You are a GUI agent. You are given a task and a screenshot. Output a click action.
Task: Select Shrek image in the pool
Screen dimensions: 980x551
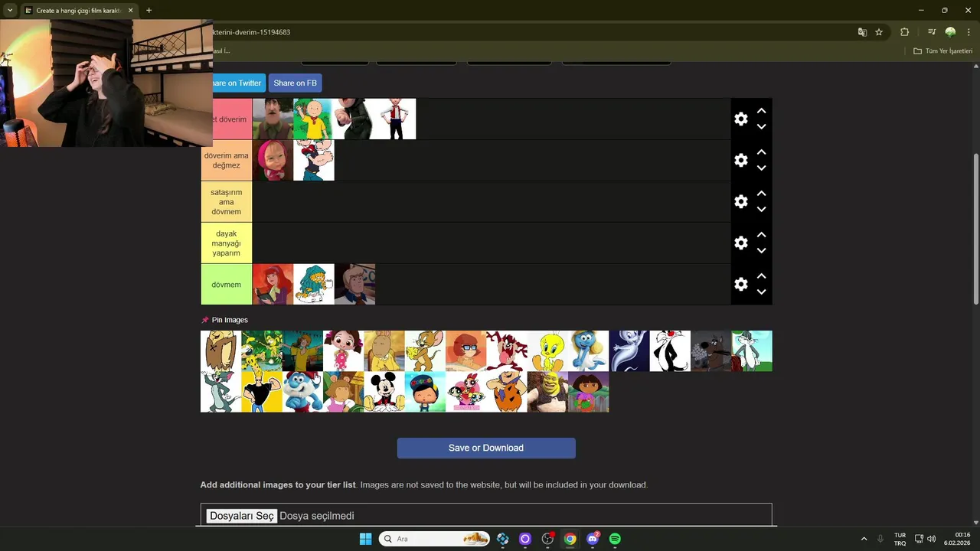547,392
